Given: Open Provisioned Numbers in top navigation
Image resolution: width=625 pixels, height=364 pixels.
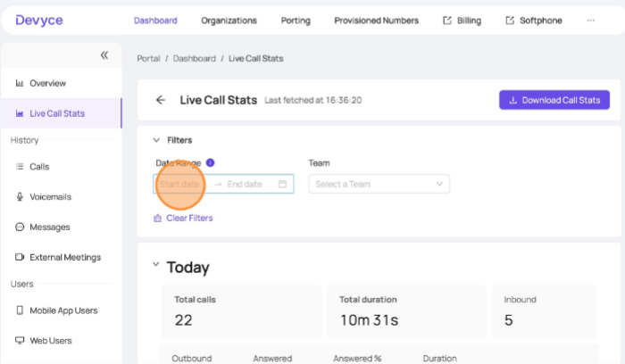Looking at the screenshot, I should click(376, 21).
